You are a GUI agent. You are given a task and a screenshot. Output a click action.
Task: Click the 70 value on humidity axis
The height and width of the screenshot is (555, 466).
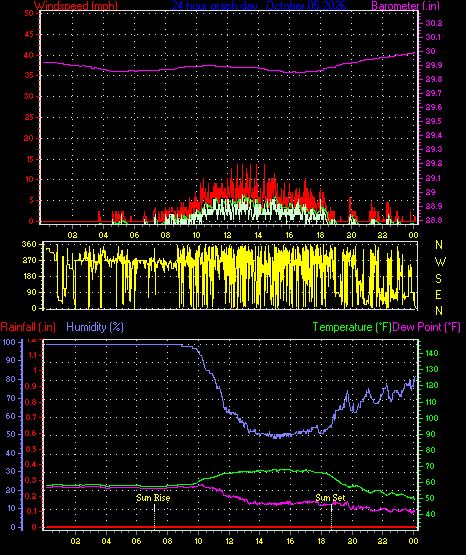coord(11,398)
